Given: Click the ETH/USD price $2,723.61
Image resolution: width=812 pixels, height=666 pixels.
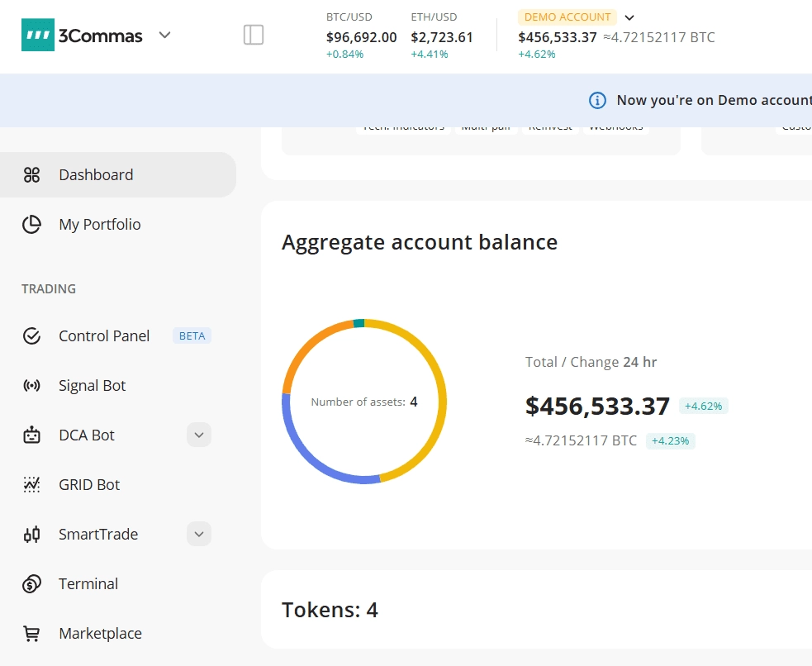Looking at the screenshot, I should point(442,37).
